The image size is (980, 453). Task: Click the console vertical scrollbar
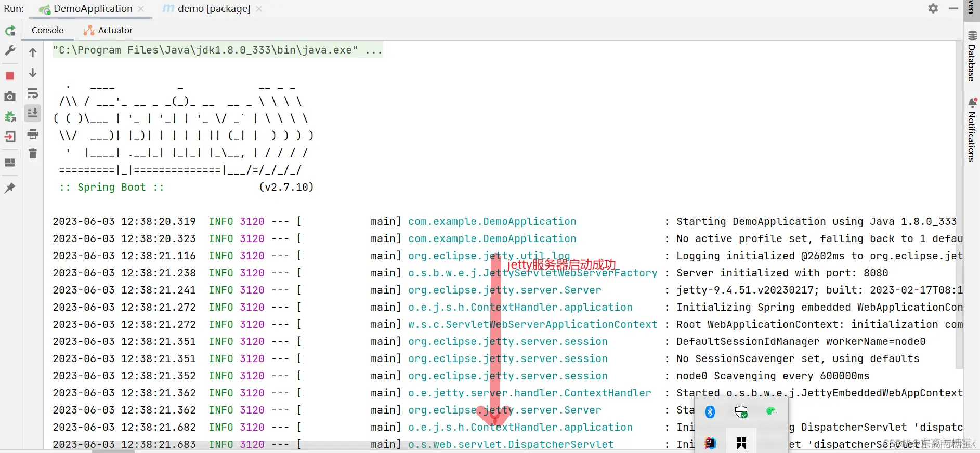click(960, 205)
